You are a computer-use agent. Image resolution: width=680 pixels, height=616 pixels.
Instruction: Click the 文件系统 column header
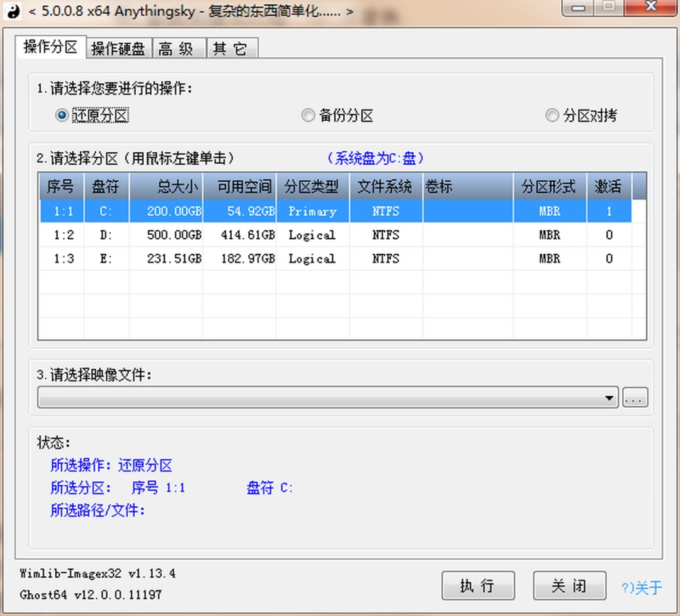click(385, 186)
